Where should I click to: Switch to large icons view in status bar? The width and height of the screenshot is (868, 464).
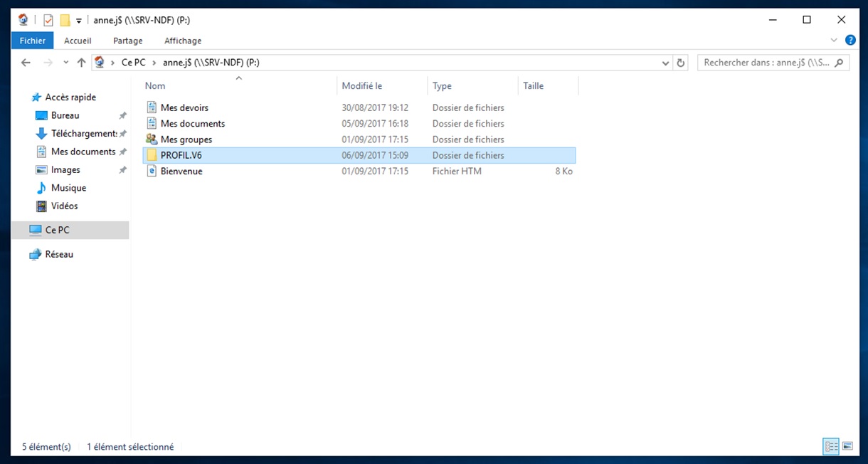[847, 446]
